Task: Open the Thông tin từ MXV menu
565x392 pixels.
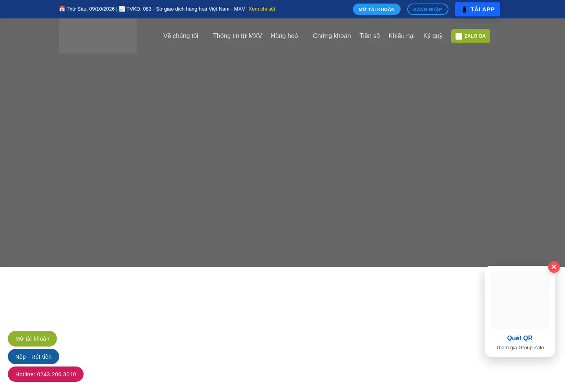Action: pyautogui.click(x=237, y=36)
